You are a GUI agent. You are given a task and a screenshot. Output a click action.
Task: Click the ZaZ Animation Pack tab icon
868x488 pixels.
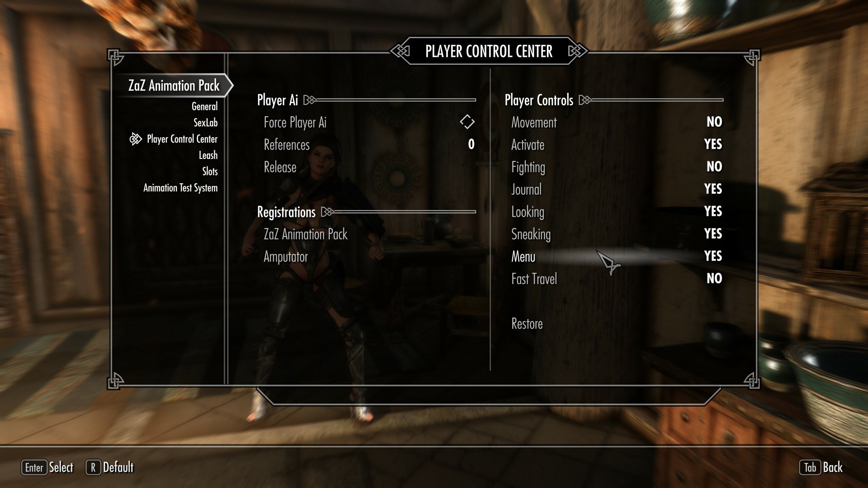tap(173, 85)
